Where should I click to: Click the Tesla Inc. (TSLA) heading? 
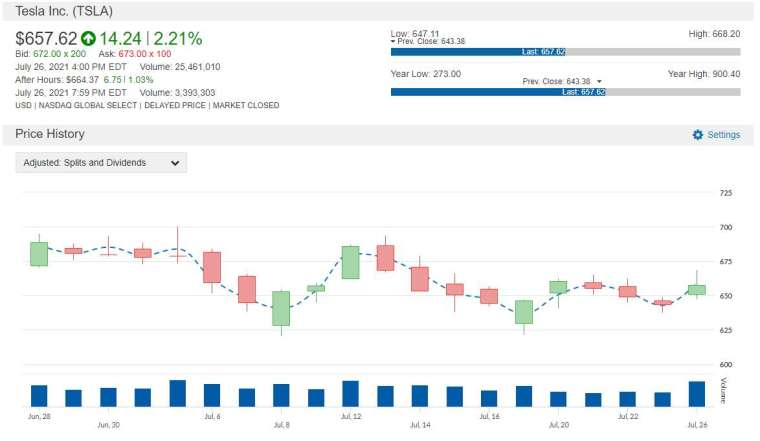click(64, 11)
